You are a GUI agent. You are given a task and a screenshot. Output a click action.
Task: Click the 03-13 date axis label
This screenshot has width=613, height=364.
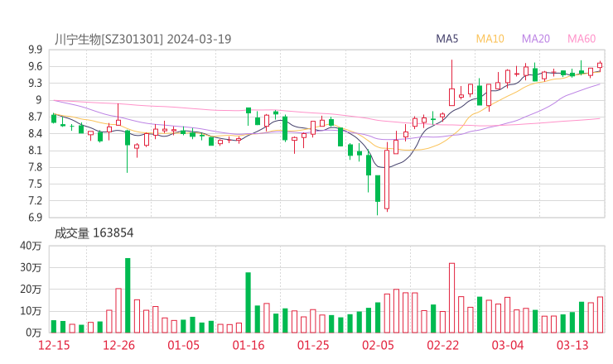572,345
